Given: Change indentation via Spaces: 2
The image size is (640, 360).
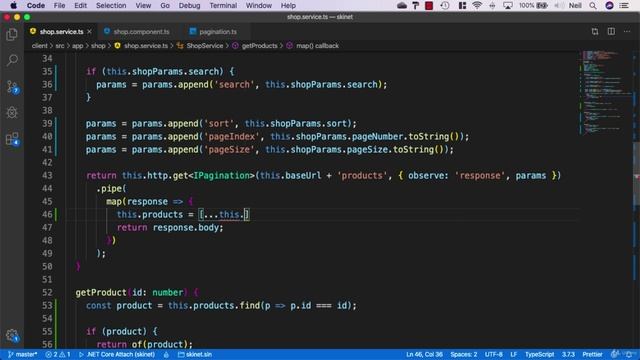Looking at the screenshot, I should [x=464, y=354].
